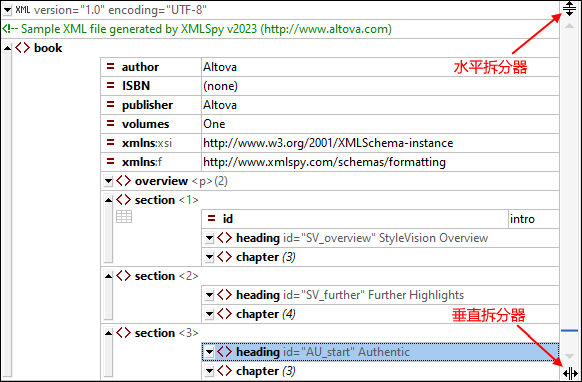Select the XMLSchema-instance URL value
The image size is (582, 382).
(328, 143)
